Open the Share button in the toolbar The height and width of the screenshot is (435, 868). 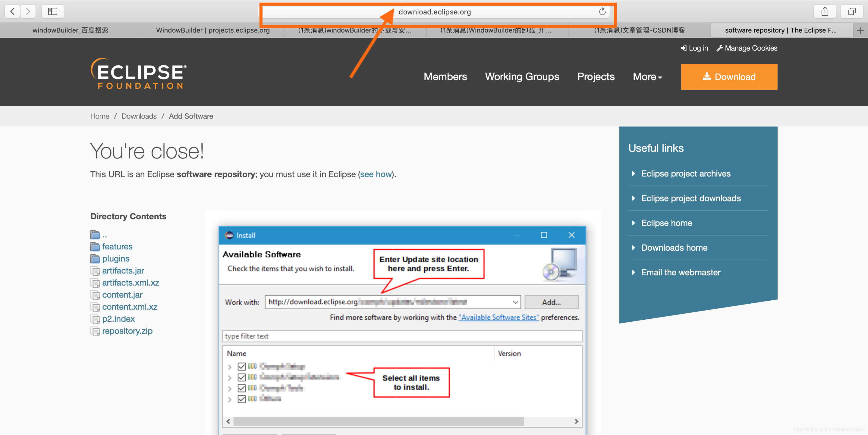tap(825, 11)
